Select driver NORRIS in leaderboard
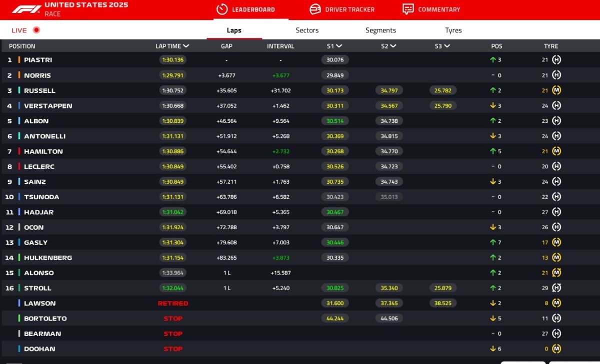The width and height of the screenshot is (600, 364). pos(37,75)
